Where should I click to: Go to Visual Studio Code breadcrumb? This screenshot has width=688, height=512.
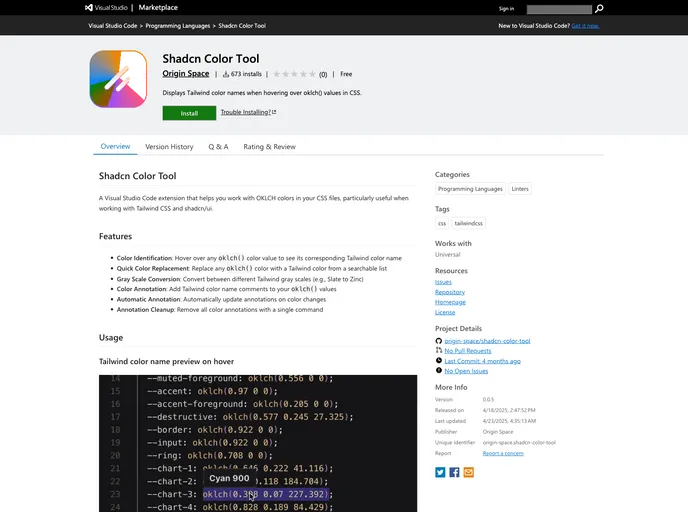pyautogui.click(x=113, y=26)
